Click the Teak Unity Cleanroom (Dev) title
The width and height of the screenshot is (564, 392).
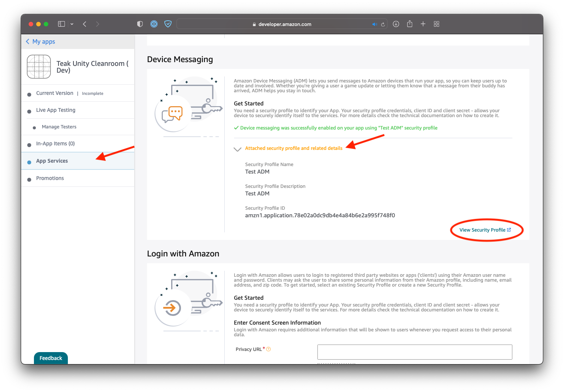(x=92, y=67)
